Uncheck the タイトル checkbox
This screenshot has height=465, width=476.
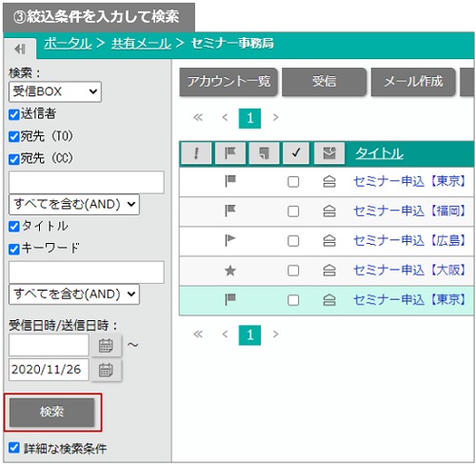tap(14, 227)
